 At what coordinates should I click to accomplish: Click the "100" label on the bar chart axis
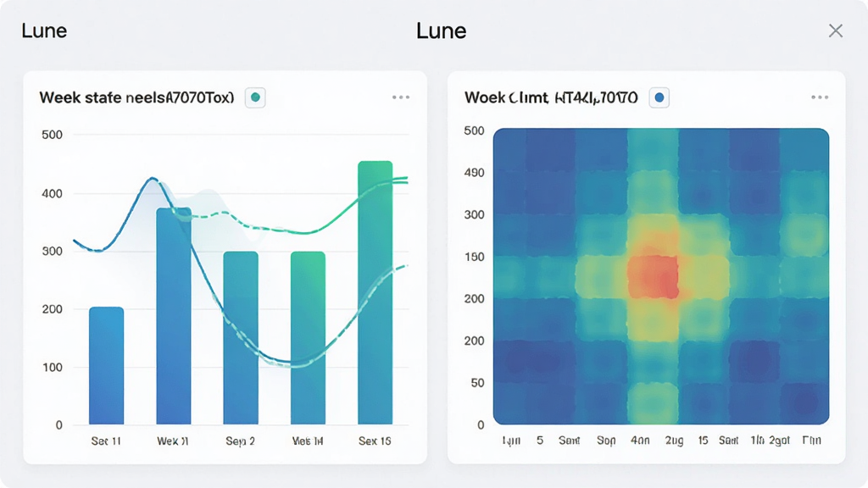52,368
